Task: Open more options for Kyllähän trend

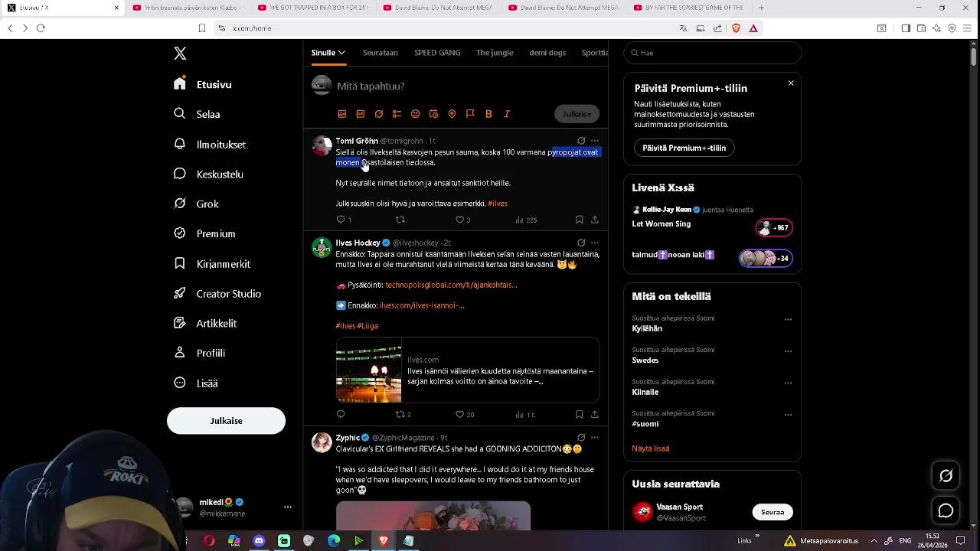Action: click(788, 319)
